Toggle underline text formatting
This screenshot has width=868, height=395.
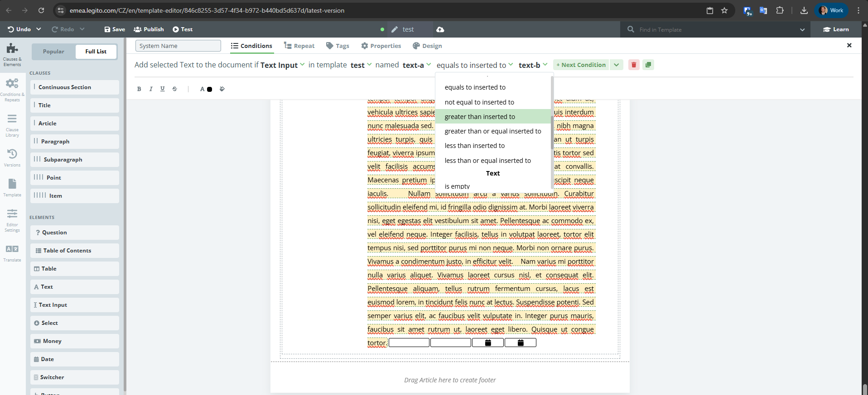163,89
